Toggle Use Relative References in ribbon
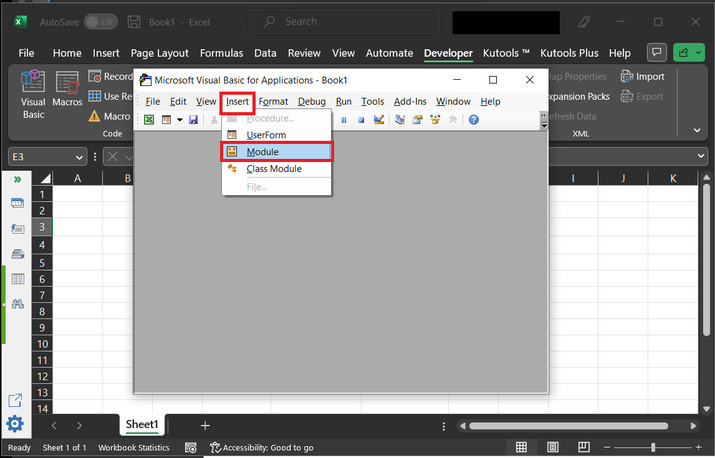This screenshot has height=458, width=715. pos(109,96)
